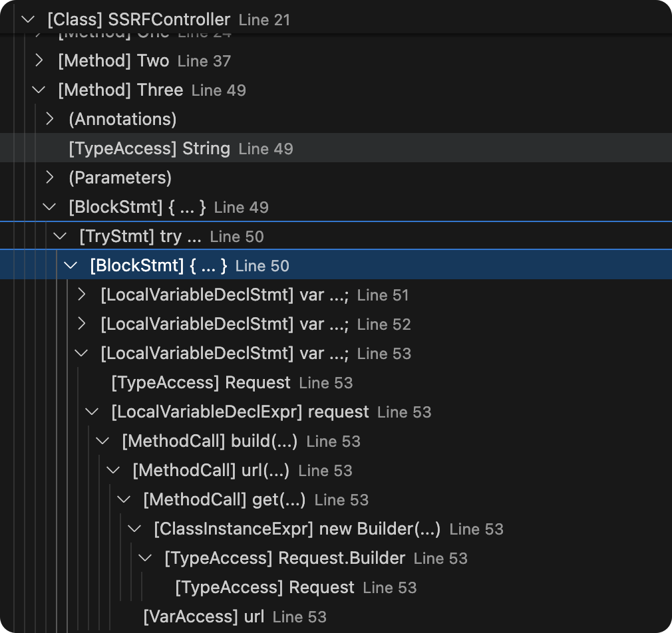
Task: Collapse LocalVariableDeclStmt on Line 53
Action: [x=81, y=353]
